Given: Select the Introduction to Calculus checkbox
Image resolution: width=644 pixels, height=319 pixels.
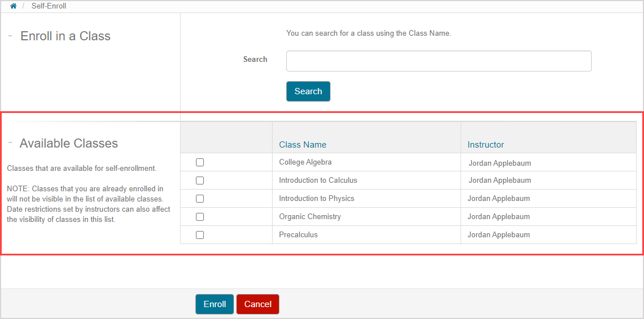Looking at the screenshot, I should pos(200,181).
